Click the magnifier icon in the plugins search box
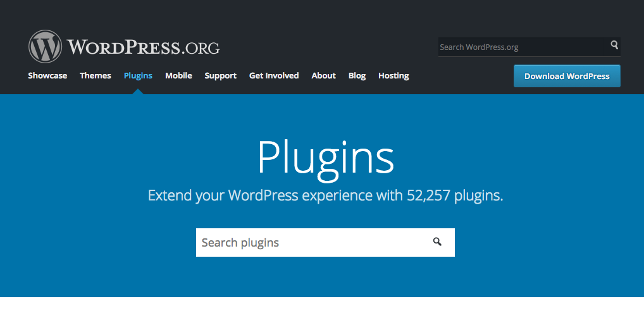The image size is (644, 313). [437, 242]
